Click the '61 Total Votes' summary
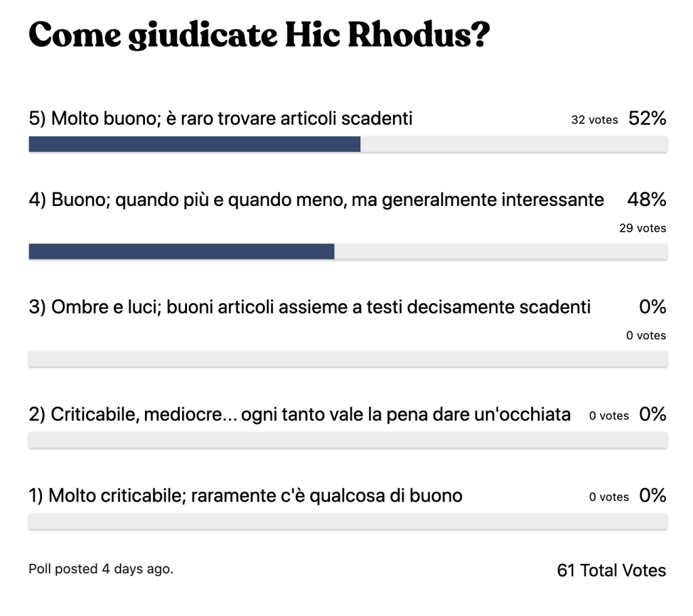The width and height of the screenshot is (693, 616). pos(611,571)
